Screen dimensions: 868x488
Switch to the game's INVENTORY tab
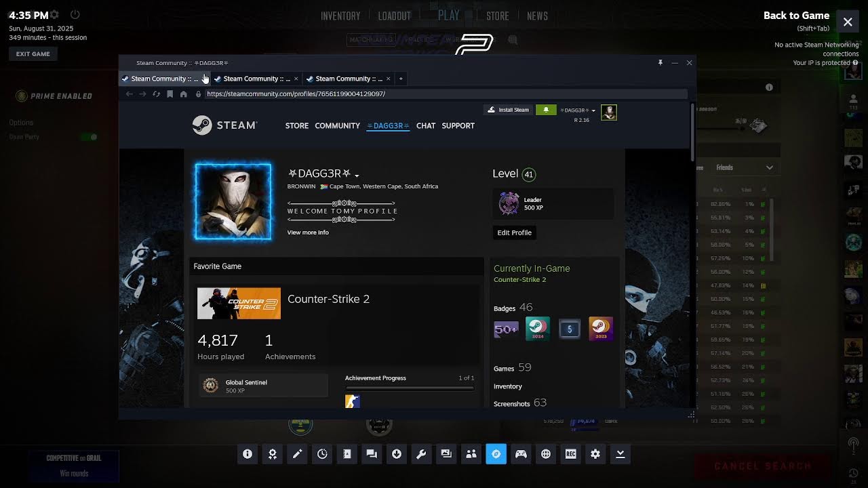click(340, 16)
